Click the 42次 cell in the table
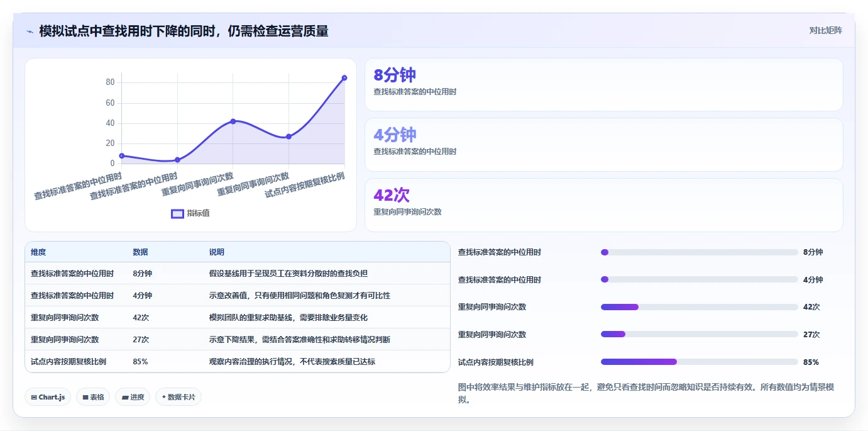This screenshot has height=431, width=868. 141,318
